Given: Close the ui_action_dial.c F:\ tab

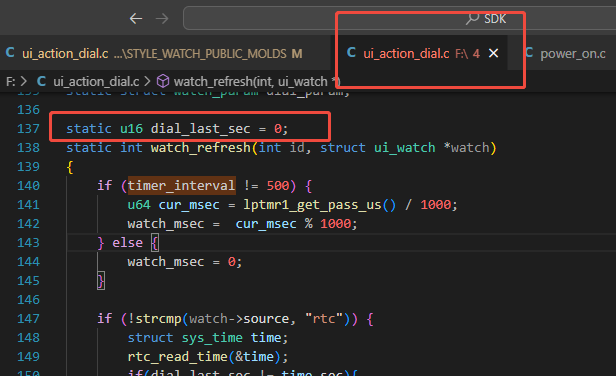Looking at the screenshot, I should (x=493, y=53).
